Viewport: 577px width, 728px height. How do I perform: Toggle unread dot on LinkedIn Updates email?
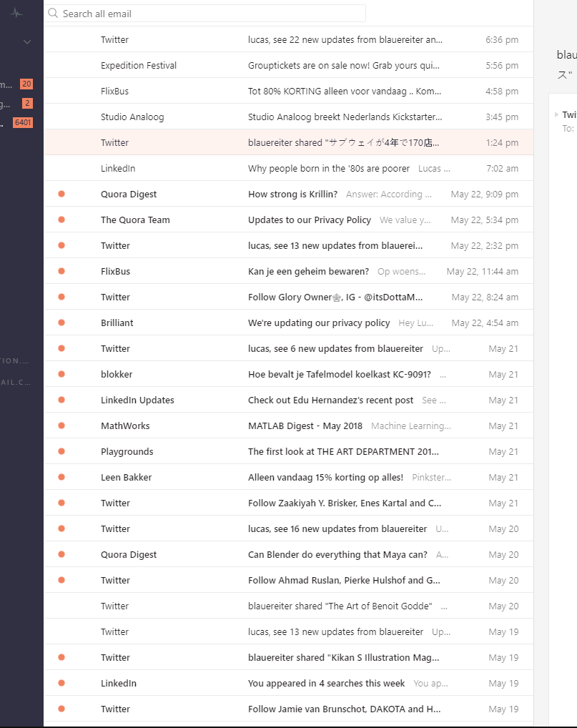coord(60,400)
